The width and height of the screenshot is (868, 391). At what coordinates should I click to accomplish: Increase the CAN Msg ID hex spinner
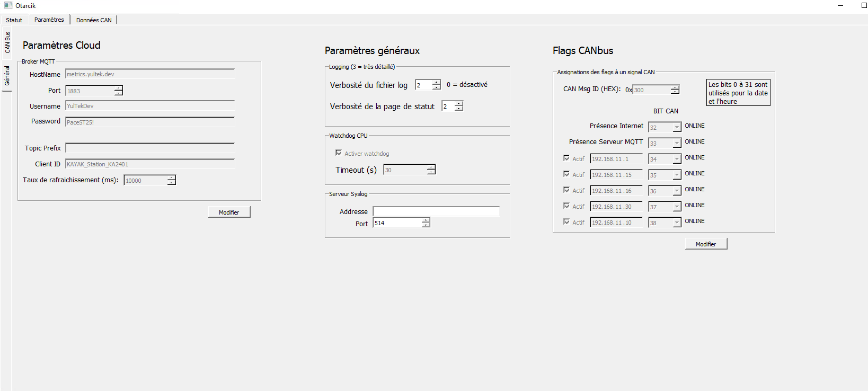tap(675, 87)
